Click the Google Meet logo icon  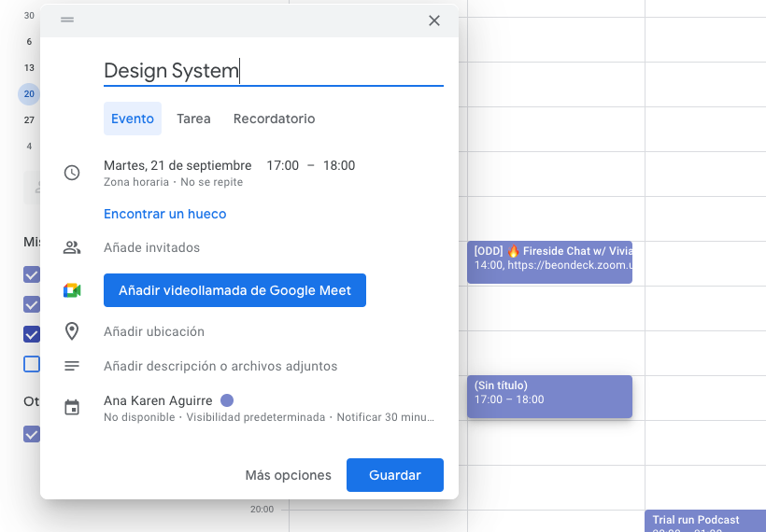(72, 290)
